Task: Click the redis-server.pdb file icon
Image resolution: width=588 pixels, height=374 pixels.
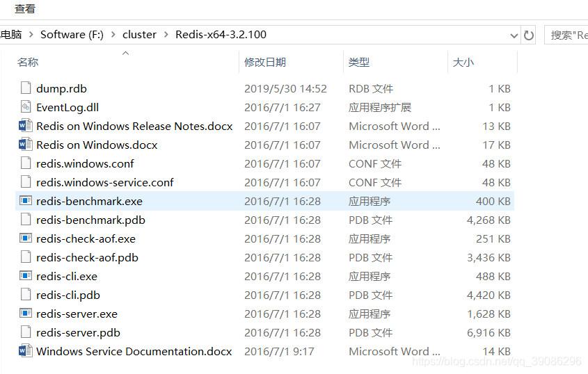Action: point(26,332)
